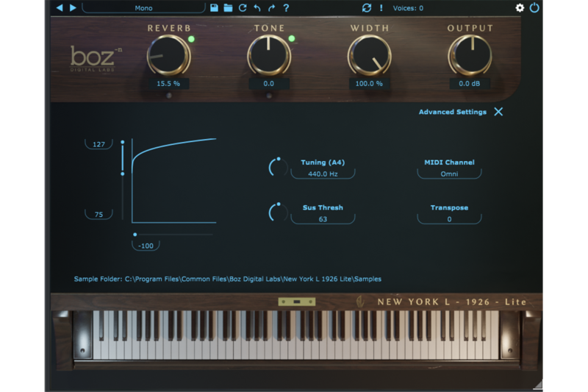This screenshot has width=588, height=392.
Task: Open the Transpose value selector
Action: coord(449,219)
